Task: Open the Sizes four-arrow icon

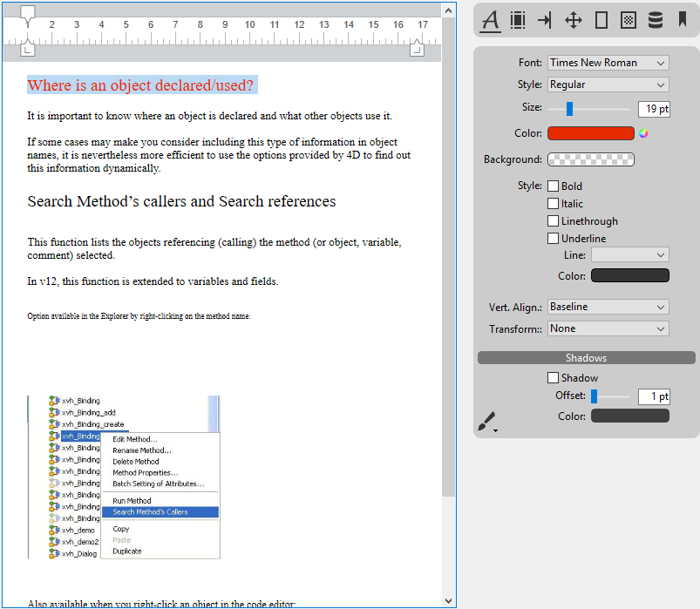Action: click(573, 20)
